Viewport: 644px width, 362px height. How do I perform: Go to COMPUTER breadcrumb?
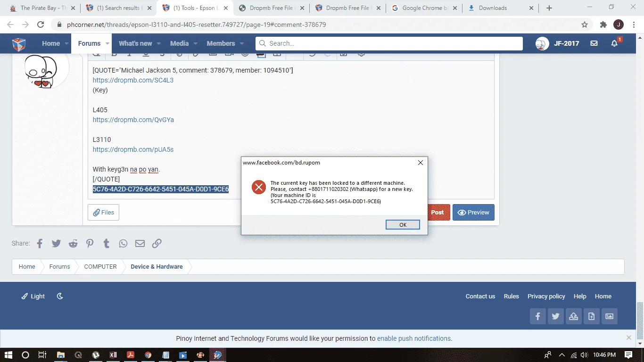tap(100, 266)
